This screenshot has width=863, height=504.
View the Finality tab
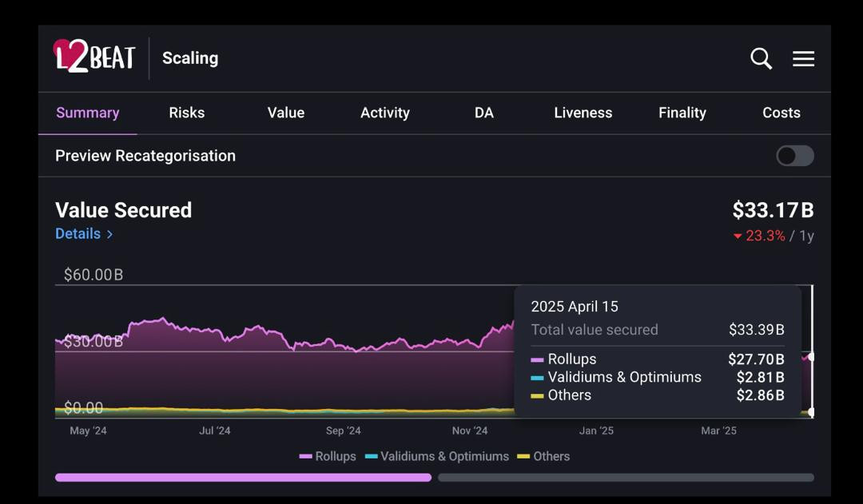pos(682,113)
